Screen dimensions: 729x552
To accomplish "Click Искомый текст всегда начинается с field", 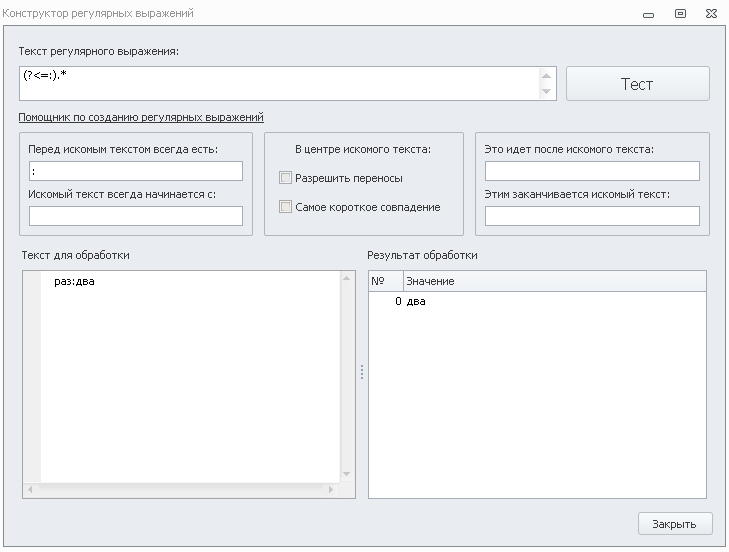I will (136, 216).
